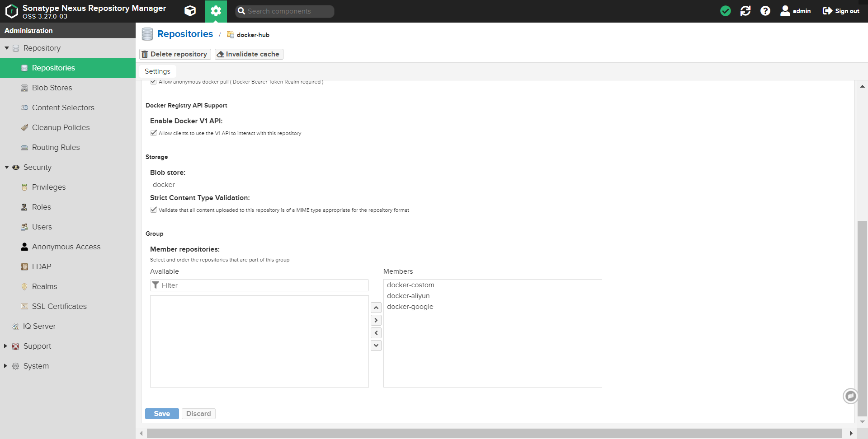The image size is (868, 439).
Task: Click the Invalidate cache button
Action: pos(248,54)
